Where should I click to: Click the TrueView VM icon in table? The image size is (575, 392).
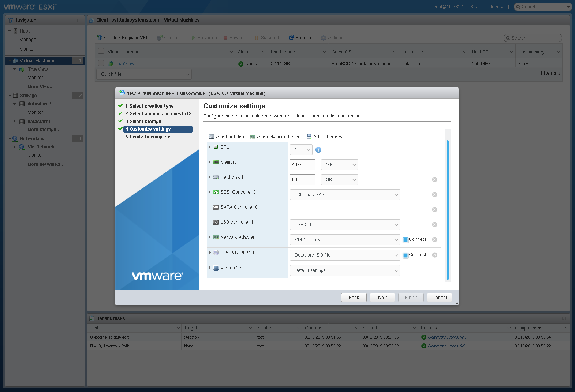(110, 64)
